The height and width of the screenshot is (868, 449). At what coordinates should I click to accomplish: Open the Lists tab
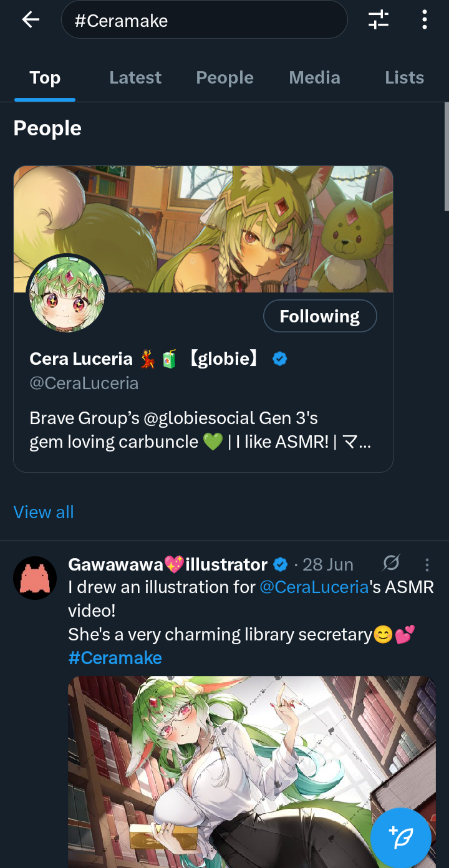click(x=405, y=77)
